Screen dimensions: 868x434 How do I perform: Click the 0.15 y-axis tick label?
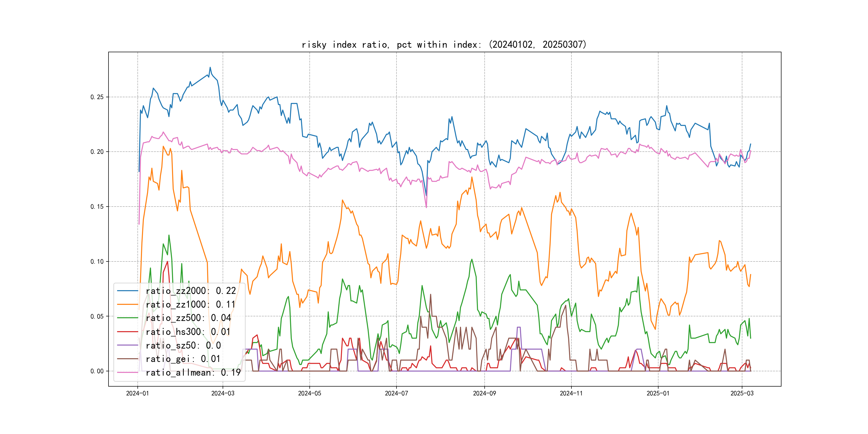tap(97, 207)
